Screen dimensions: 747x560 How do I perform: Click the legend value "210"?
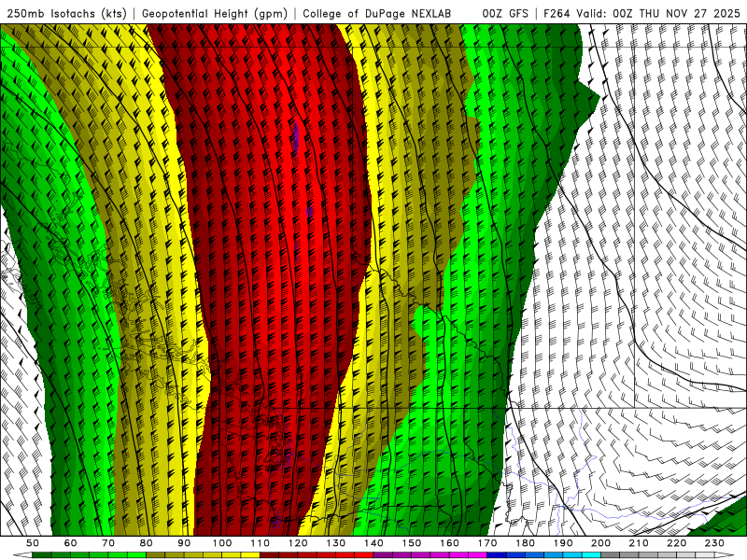(x=639, y=543)
